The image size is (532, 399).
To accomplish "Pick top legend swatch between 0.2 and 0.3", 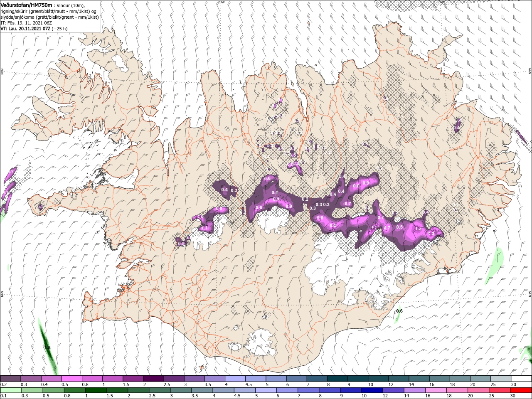I will point(10,379).
